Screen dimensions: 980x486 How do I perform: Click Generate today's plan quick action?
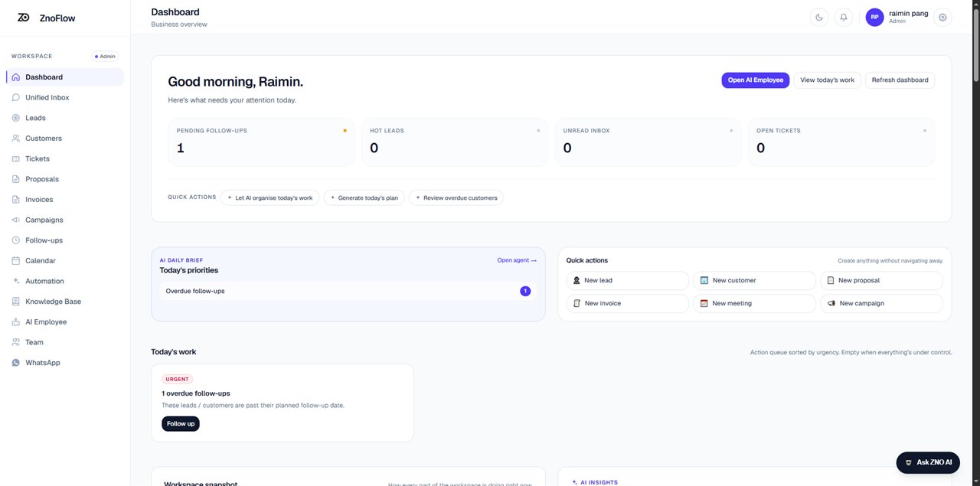point(364,197)
